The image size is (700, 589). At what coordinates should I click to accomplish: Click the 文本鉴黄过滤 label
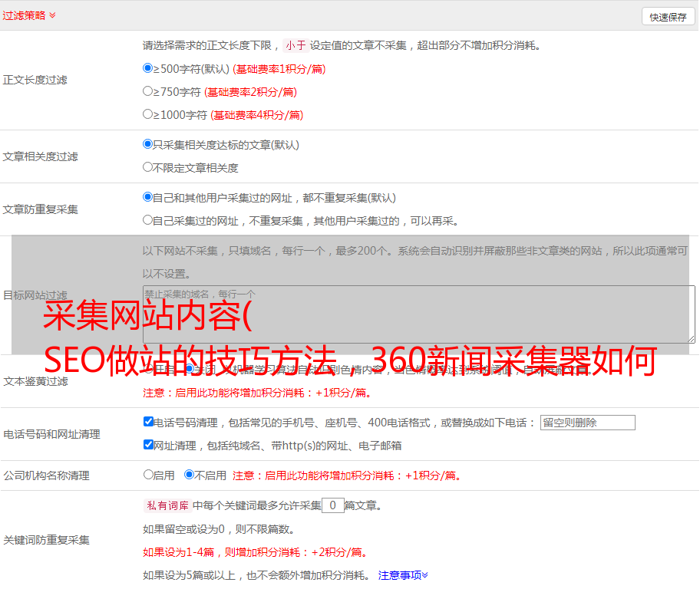tap(35, 381)
